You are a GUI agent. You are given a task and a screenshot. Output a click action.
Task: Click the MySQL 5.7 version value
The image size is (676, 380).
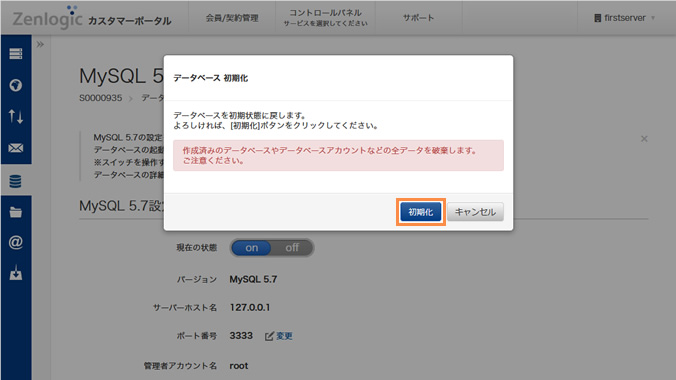pos(253,279)
